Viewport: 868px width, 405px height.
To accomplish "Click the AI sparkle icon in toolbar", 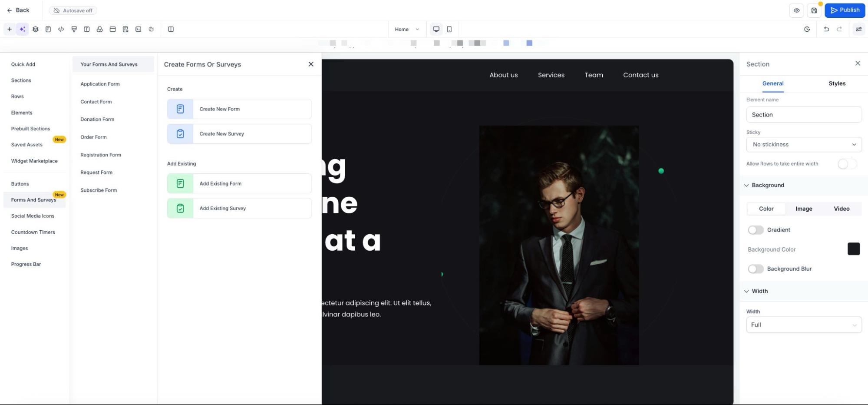I will [22, 29].
